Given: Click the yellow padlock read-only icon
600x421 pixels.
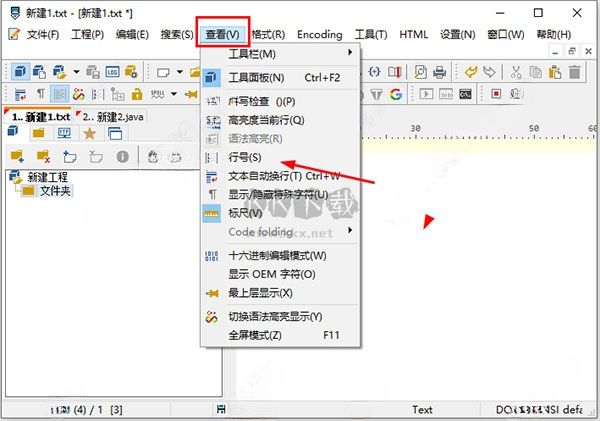Looking at the screenshot, I should point(137,94).
